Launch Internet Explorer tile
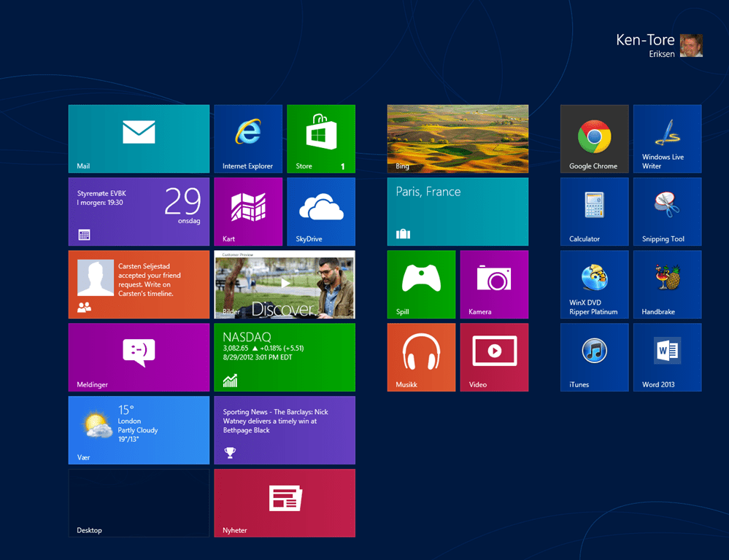Viewport: 729px width, 560px height. [x=248, y=139]
